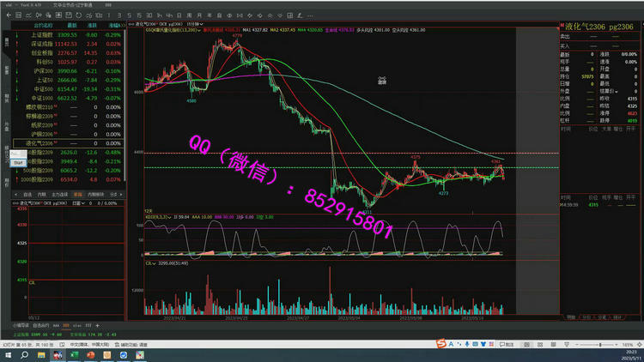644x362 pixels.
Task: Open the taskbar search magnifier
Action: coord(23,353)
